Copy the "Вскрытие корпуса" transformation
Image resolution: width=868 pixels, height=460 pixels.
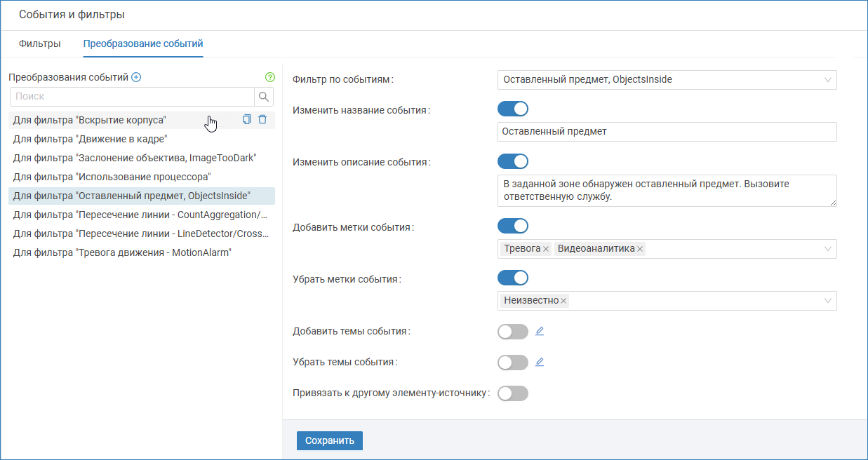click(246, 120)
